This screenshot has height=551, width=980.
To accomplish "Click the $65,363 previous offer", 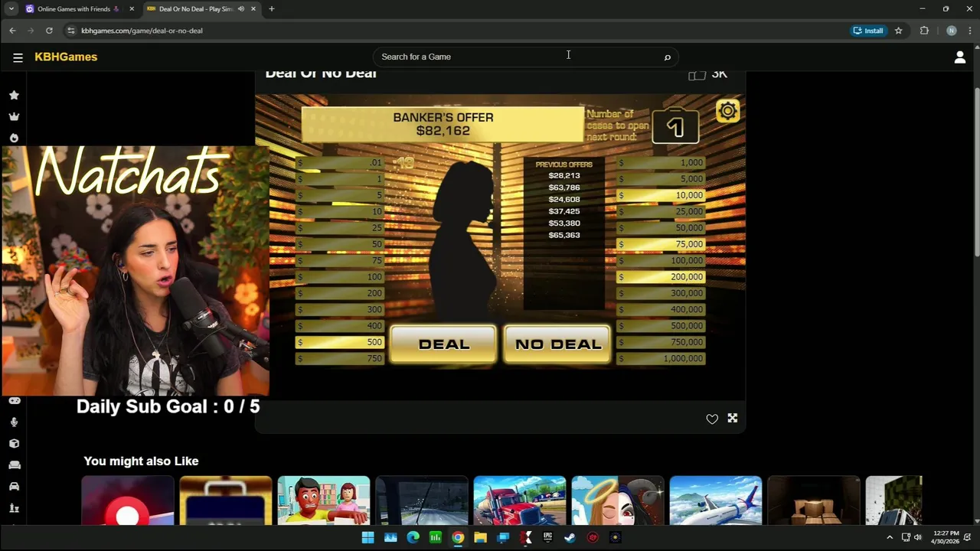I will tap(564, 235).
